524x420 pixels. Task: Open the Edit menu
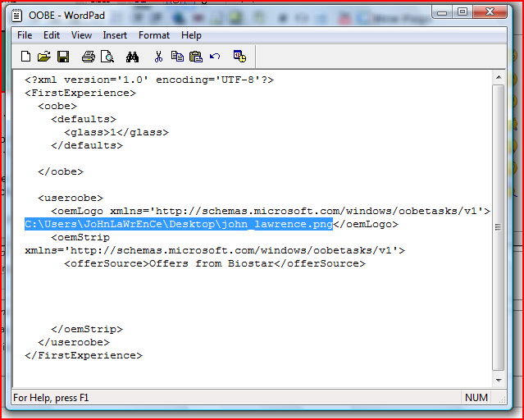click(52, 35)
